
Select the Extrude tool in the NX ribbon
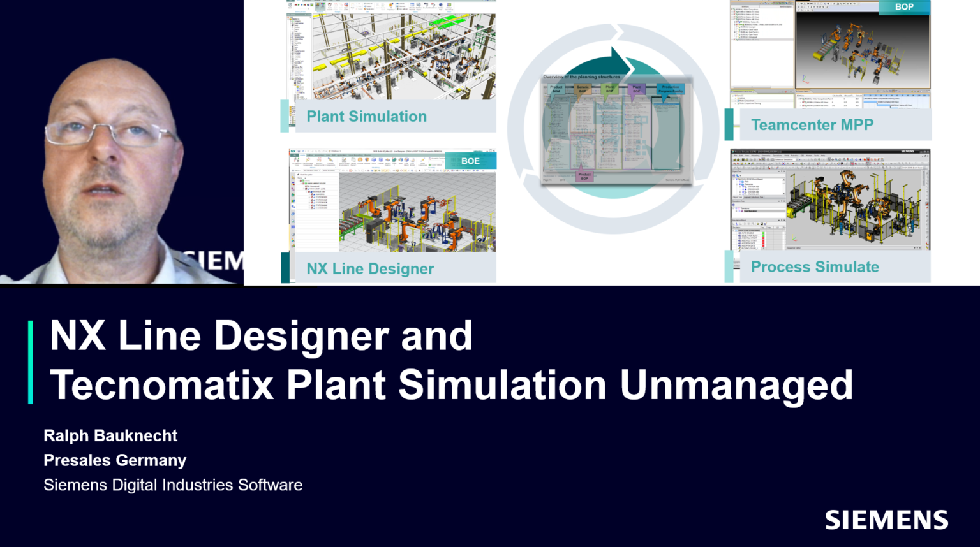click(x=360, y=160)
